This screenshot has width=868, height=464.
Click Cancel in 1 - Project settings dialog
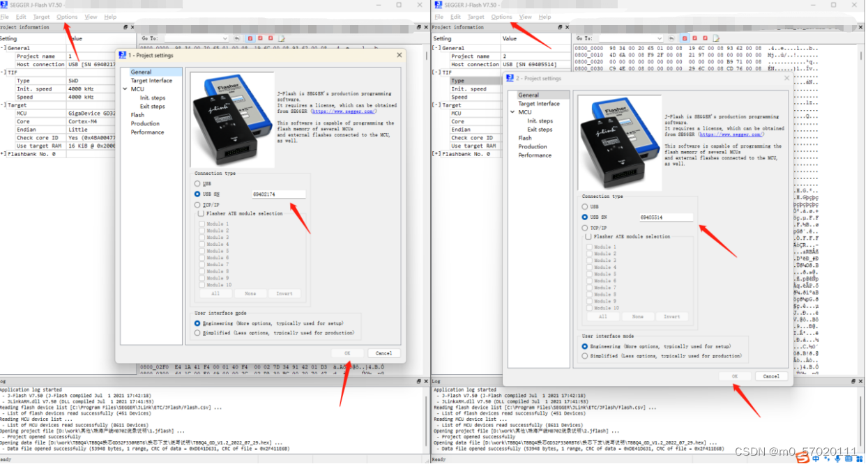[x=383, y=353]
